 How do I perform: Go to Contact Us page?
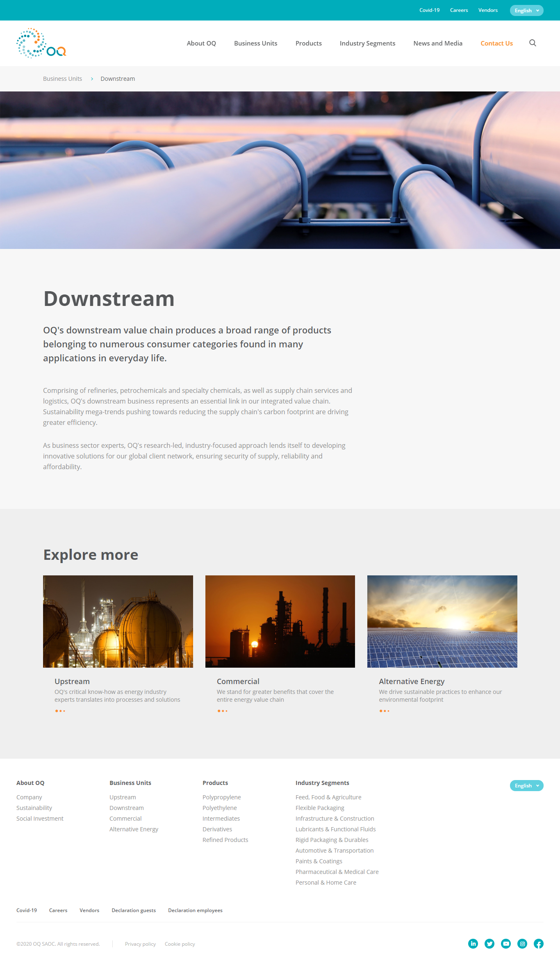click(x=496, y=43)
